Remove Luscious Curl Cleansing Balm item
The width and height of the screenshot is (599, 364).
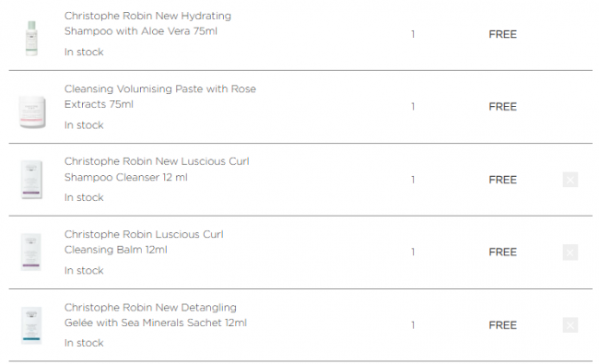(x=570, y=252)
